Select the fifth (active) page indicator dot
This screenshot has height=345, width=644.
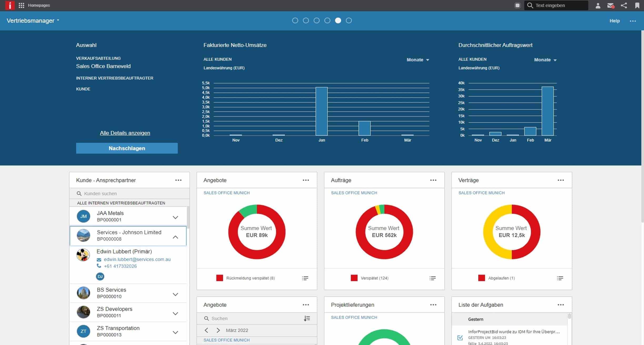[338, 21]
